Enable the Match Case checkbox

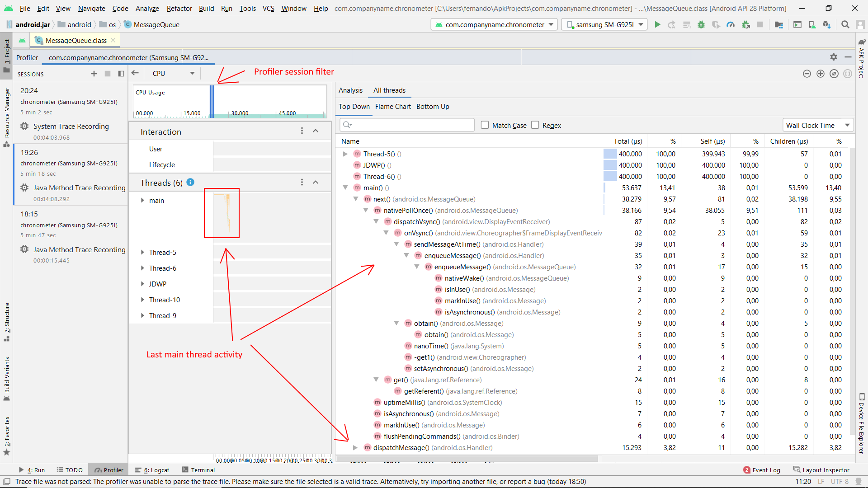[x=485, y=125]
